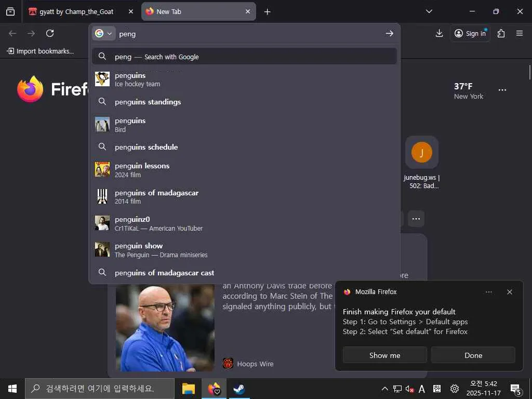The image size is (532, 399).
Task: Click the Firefox logo on new tab page
Action: (31, 89)
